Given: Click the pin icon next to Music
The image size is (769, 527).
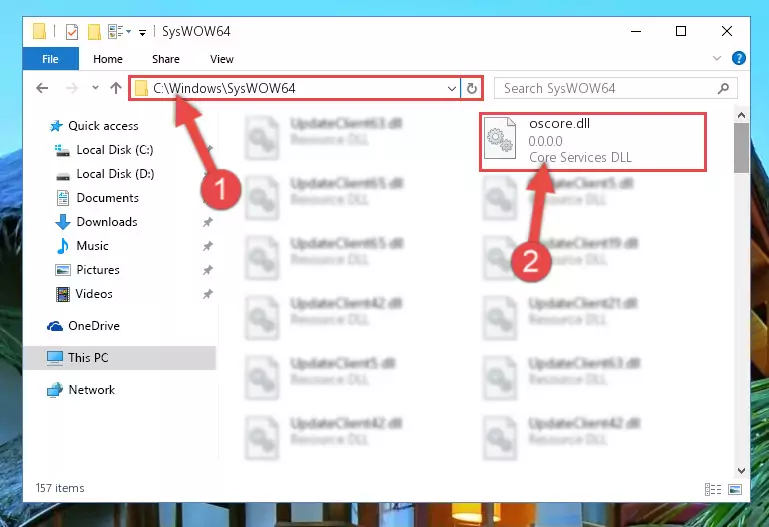Looking at the screenshot, I should [208, 246].
